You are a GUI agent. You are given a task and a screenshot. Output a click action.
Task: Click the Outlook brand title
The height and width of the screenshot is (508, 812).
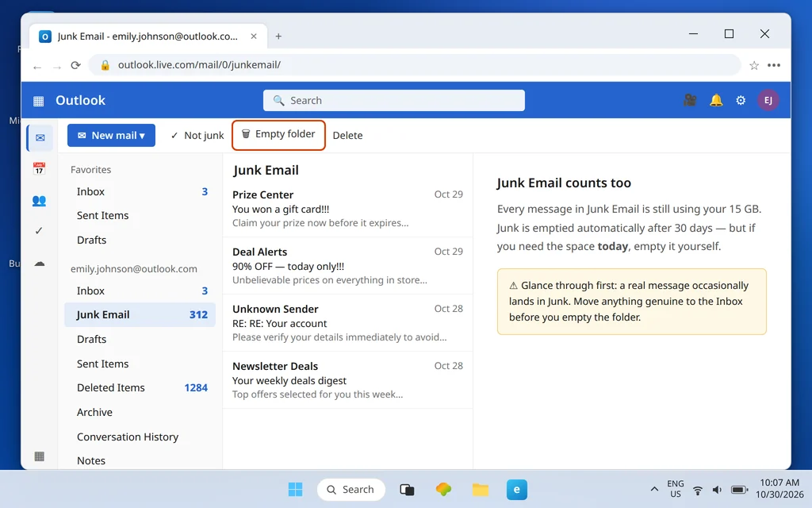[x=80, y=101]
